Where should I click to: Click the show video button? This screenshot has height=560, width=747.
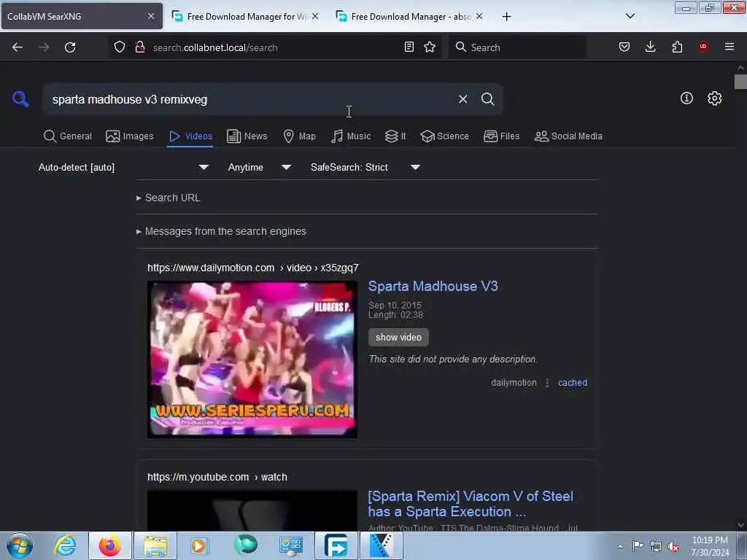tap(398, 337)
